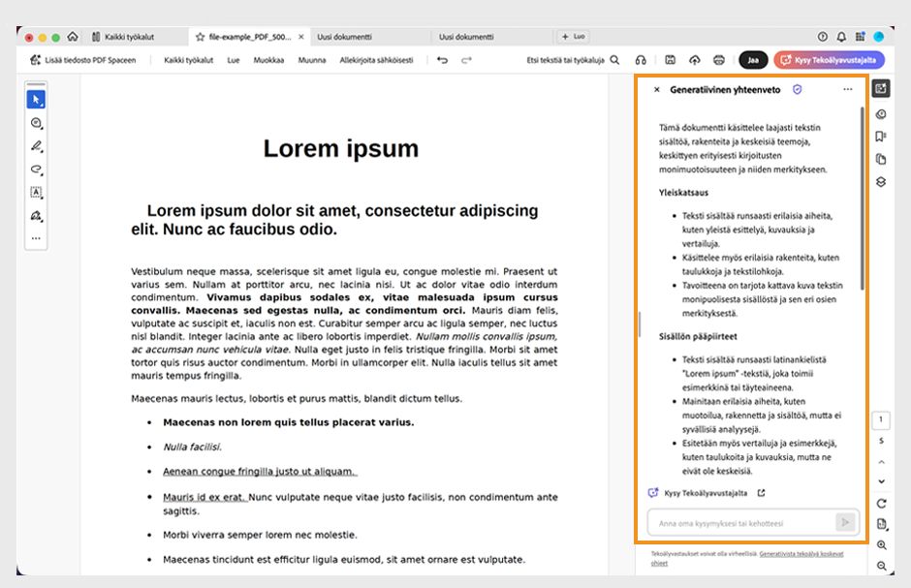911x588 pixels.
Task: Select the highlighter pen tool
Action: click(x=36, y=146)
